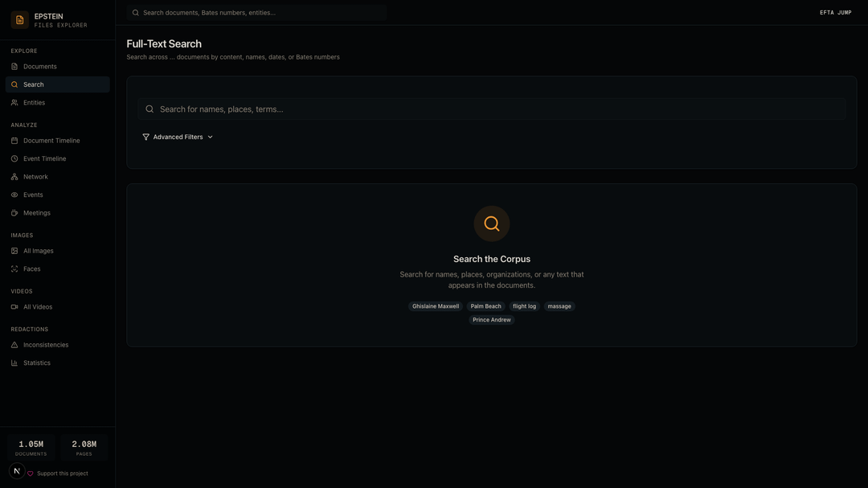Open the Inconsistencies warning icon
The height and width of the screenshot is (488, 868).
pos(14,345)
